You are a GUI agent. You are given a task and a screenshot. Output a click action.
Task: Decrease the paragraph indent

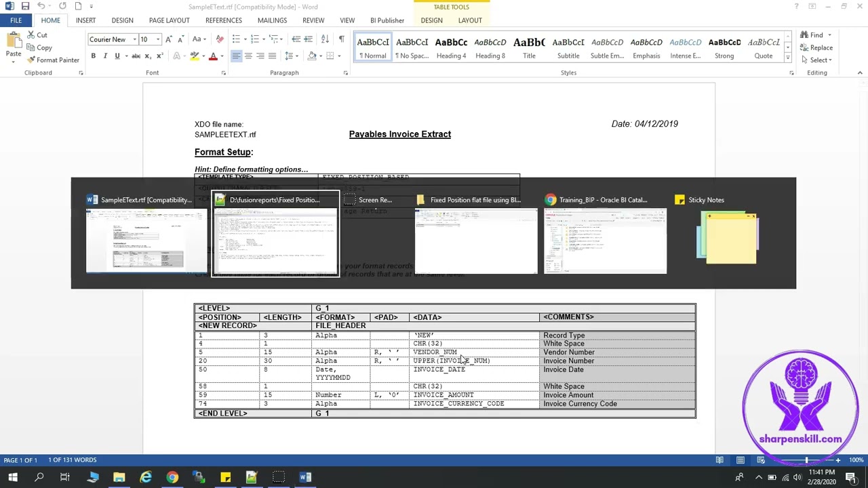296,39
